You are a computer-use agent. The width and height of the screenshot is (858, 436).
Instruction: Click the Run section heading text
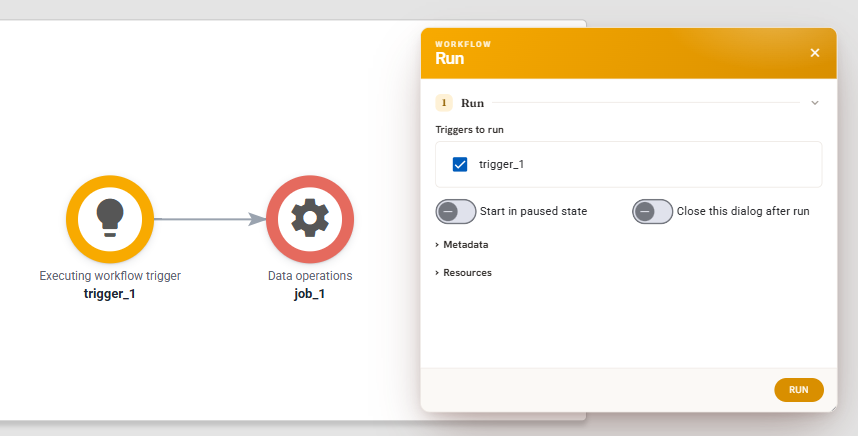472,103
